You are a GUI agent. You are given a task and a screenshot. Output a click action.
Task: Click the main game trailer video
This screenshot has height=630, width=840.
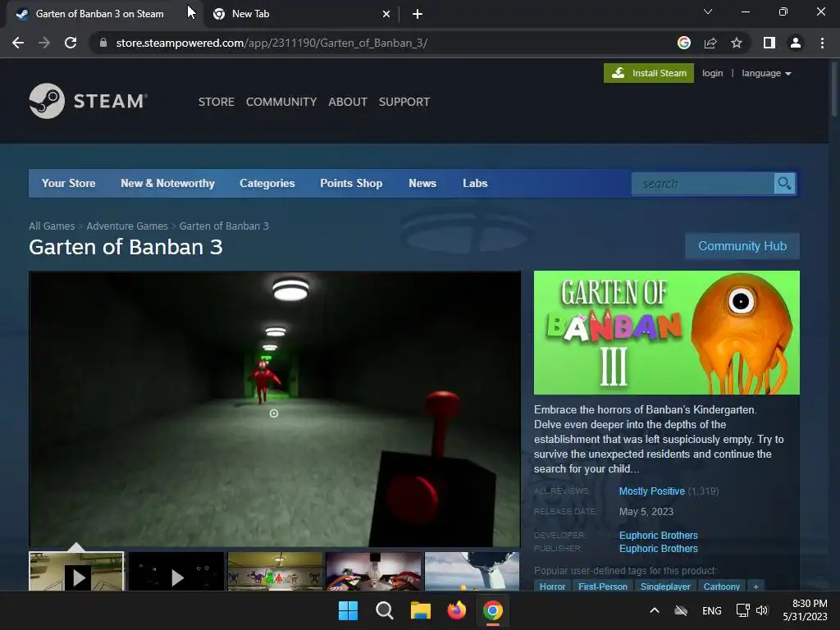click(x=275, y=409)
